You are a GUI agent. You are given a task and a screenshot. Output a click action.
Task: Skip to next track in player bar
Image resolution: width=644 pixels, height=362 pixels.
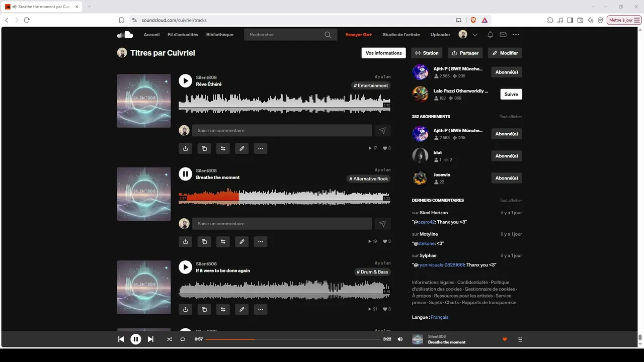(x=150, y=339)
